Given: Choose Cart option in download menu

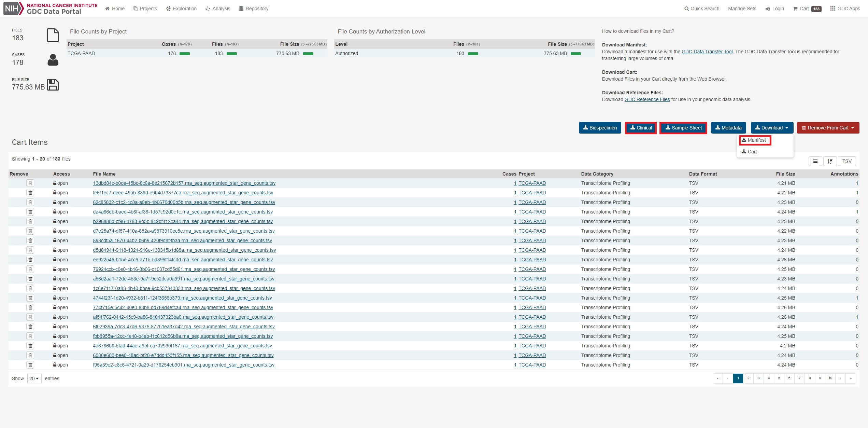Looking at the screenshot, I should (x=749, y=152).
